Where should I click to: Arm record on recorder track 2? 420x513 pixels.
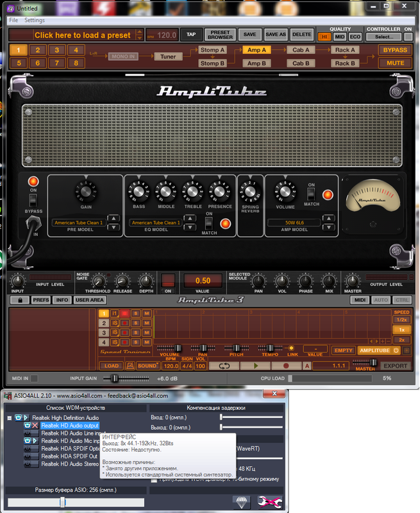(x=124, y=323)
